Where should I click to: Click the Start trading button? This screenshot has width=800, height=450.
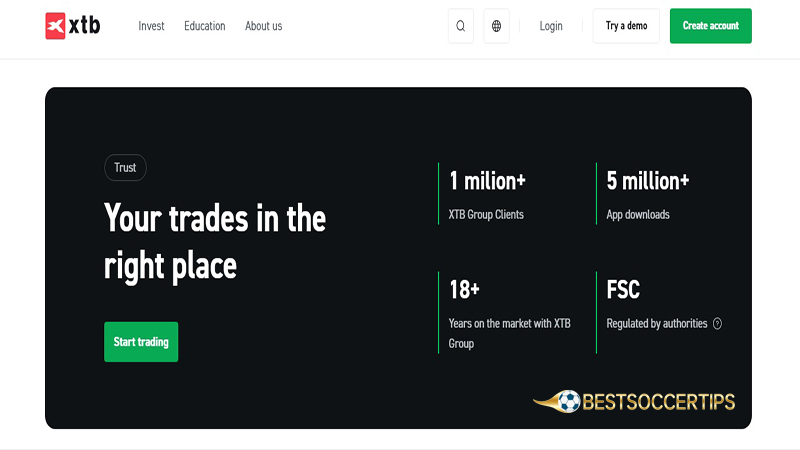click(141, 342)
